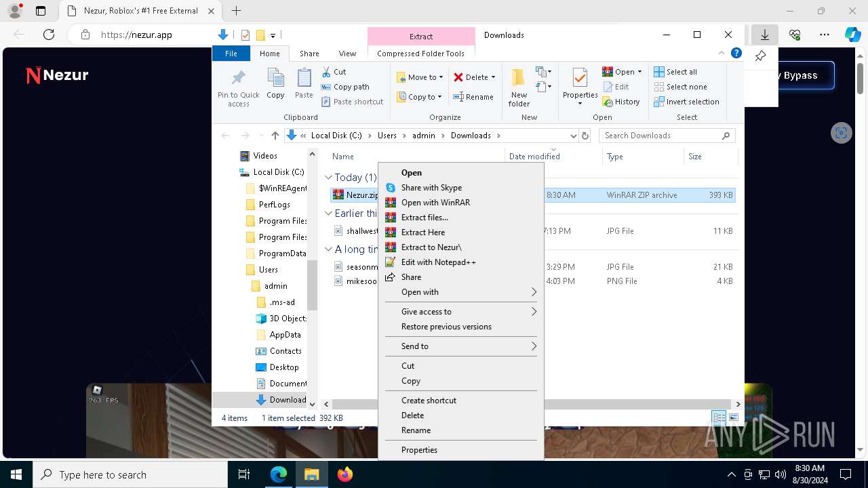Collapse the Today group
This screenshot has height=488, width=868.
(x=328, y=178)
